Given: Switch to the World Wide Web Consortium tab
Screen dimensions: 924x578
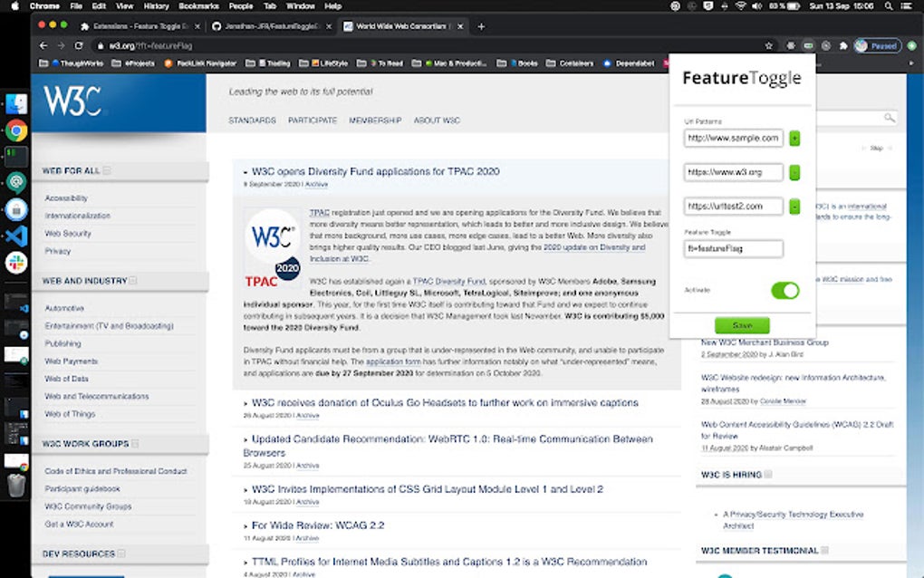Looking at the screenshot, I should (x=399, y=25).
